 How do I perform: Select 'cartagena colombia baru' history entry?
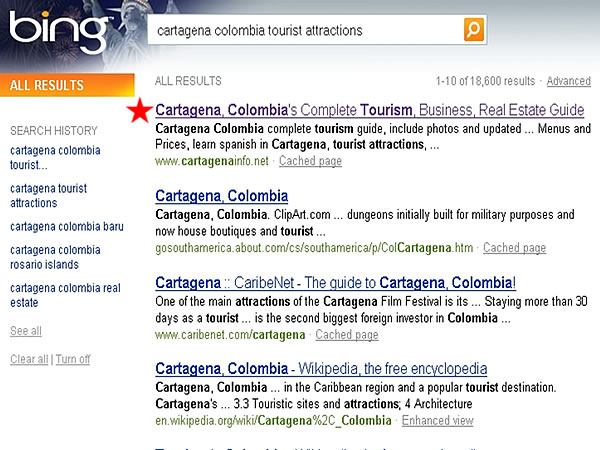[x=66, y=227]
